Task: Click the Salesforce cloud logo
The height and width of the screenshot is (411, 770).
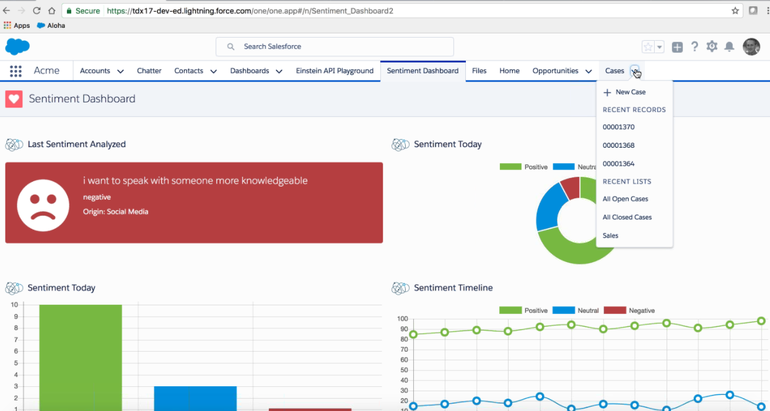Action: [17, 46]
